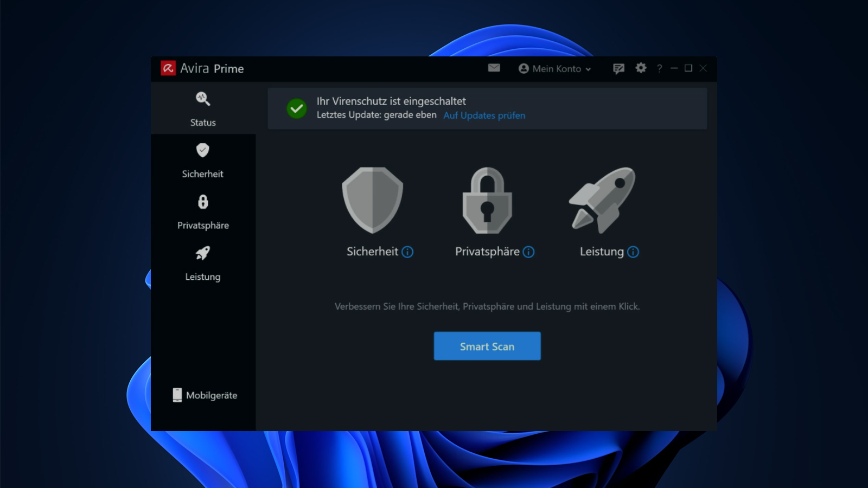This screenshot has height=488, width=868.
Task: Open help with the question mark icon
Action: tap(659, 68)
